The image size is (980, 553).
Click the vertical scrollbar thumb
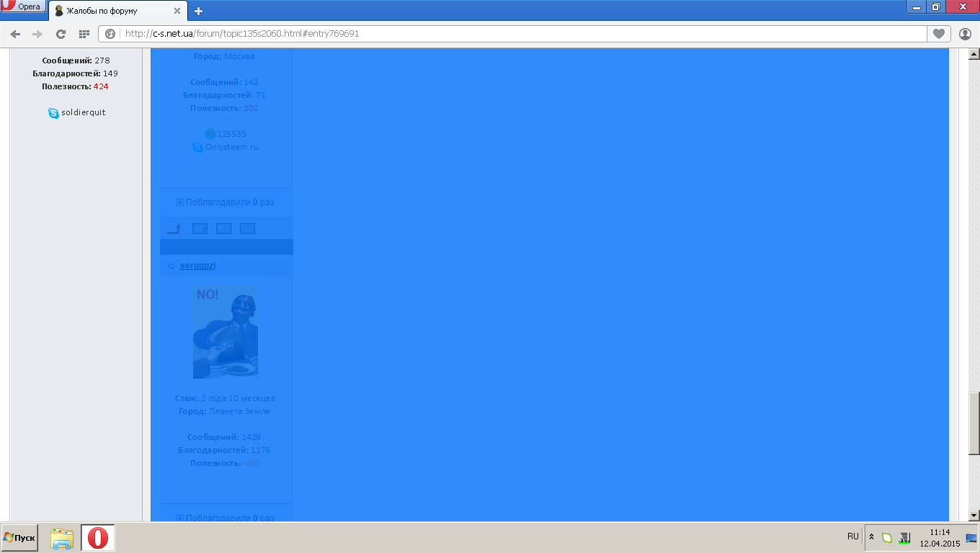point(974,423)
